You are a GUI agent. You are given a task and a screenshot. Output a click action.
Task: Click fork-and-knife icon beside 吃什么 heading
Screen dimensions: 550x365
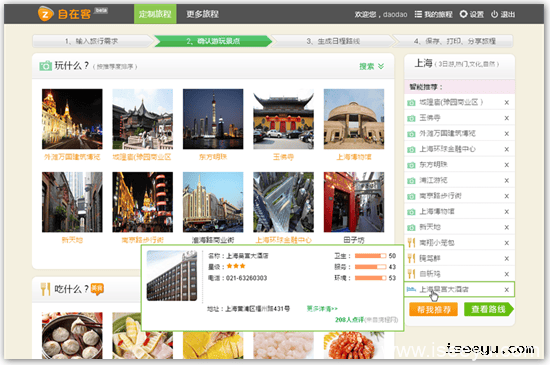tap(46, 289)
